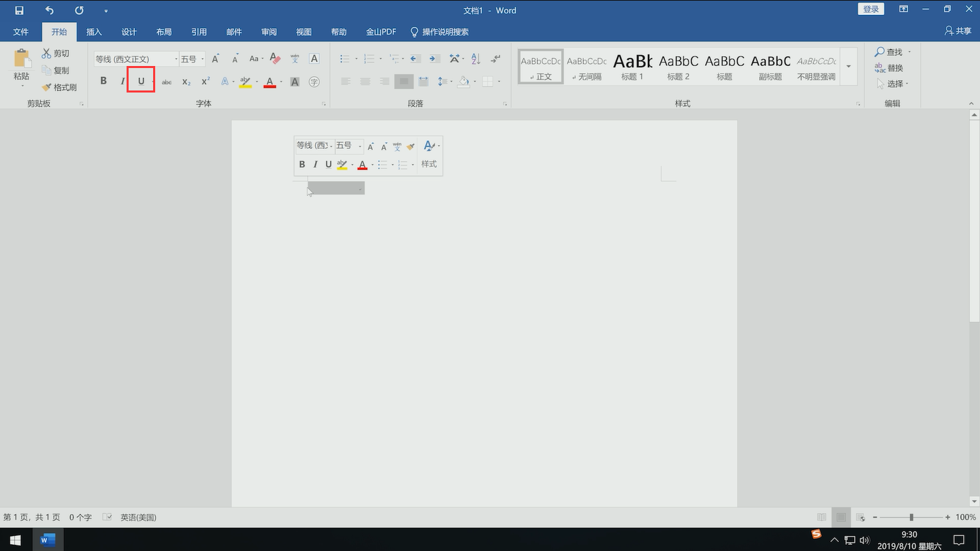Toggle strikethrough (abc) formatting

pos(167,82)
